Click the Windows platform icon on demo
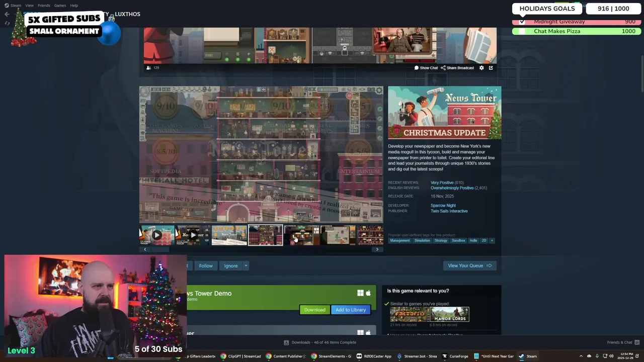The width and height of the screenshot is (644, 362). click(360, 293)
